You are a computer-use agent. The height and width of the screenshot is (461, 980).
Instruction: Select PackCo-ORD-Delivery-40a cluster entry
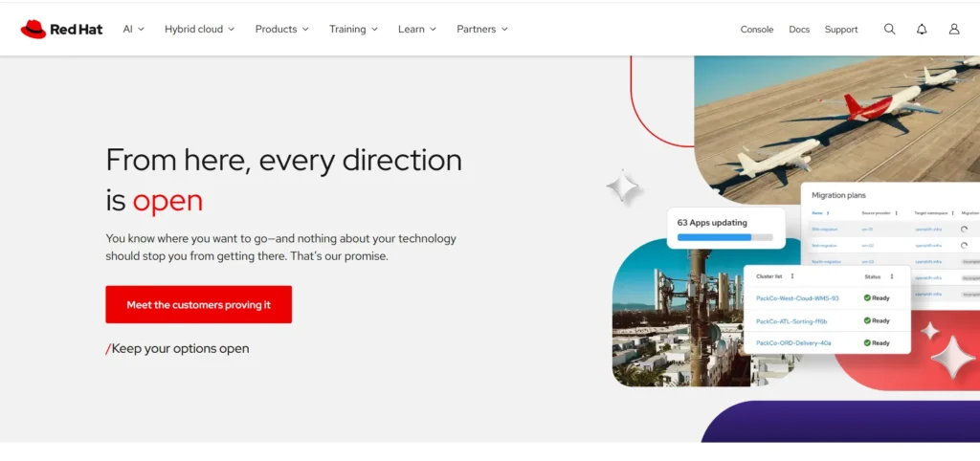pyautogui.click(x=793, y=343)
